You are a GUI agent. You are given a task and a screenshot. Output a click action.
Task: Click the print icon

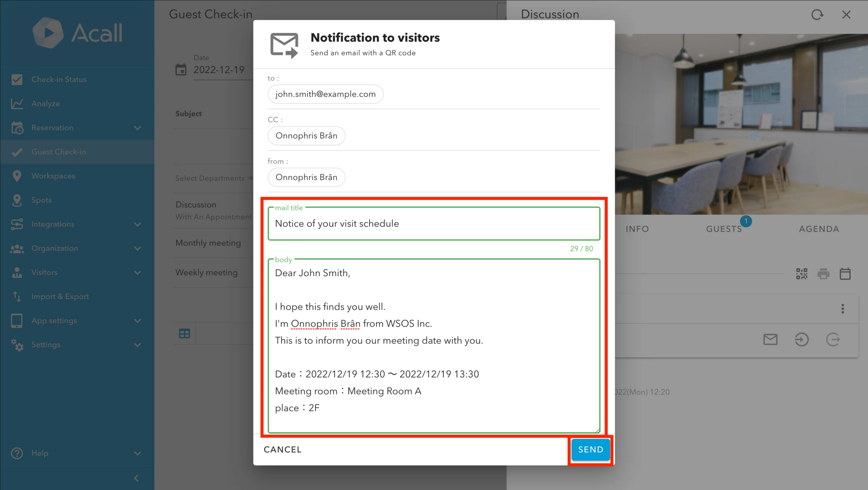click(823, 274)
